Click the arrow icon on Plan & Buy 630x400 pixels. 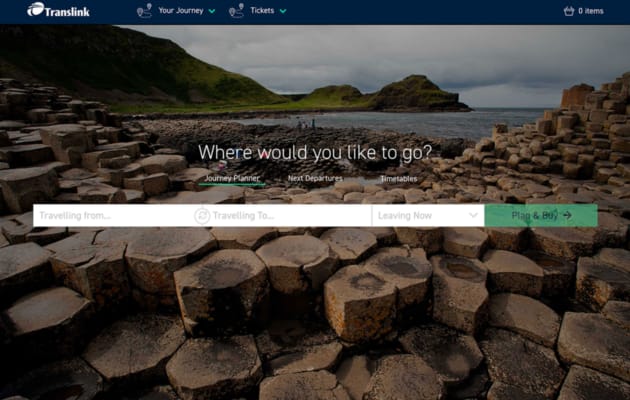click(567, 216)
